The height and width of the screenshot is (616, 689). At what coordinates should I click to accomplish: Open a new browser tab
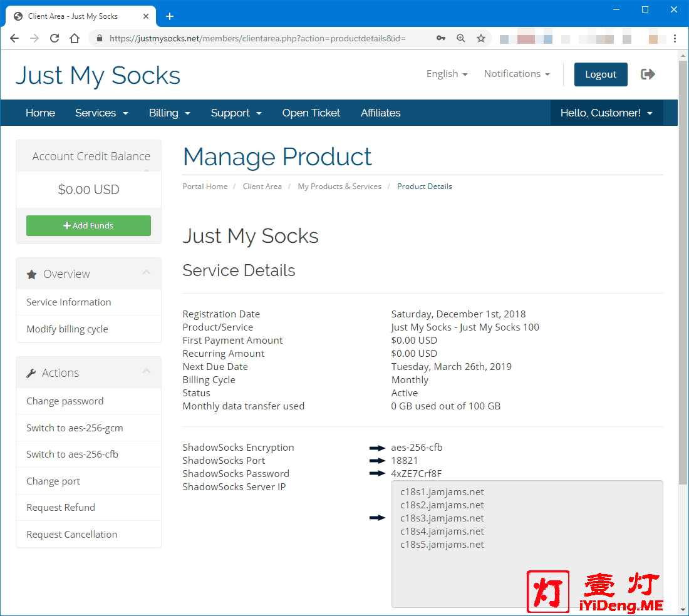[170, 17]
